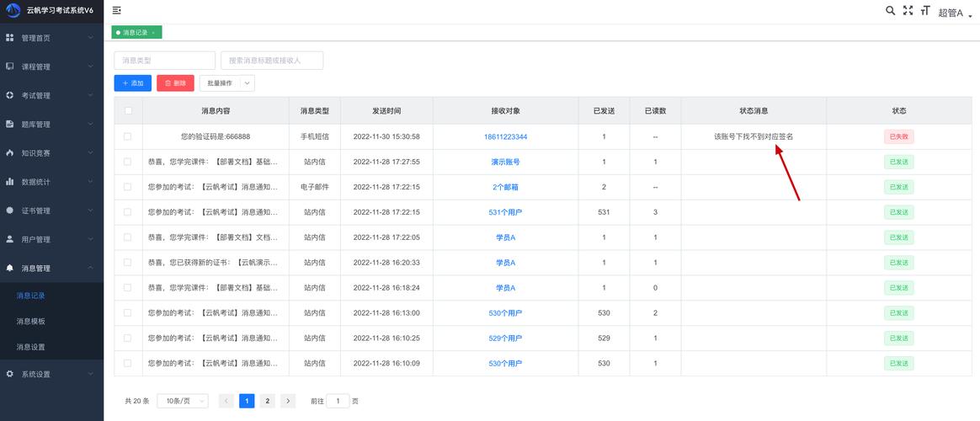Close the 消息记录 tab with its x
The image size is (980, 421).
click(154, 33)
